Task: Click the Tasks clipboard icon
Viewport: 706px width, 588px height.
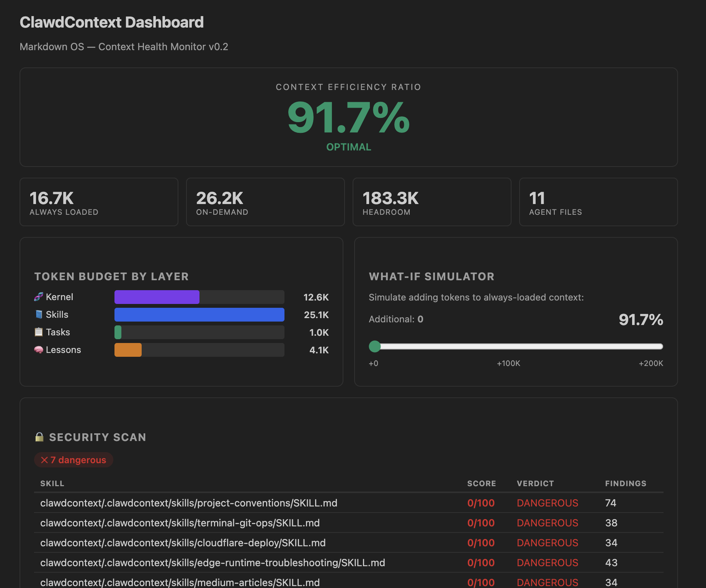Action: pyautogui.click(x=38, y=332)
